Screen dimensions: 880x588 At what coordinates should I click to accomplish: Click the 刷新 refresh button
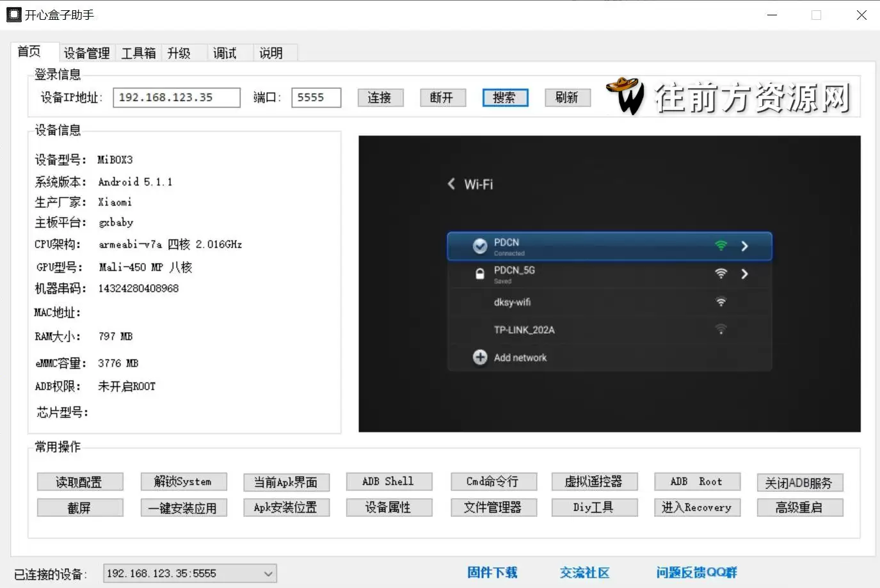point(568,98)
